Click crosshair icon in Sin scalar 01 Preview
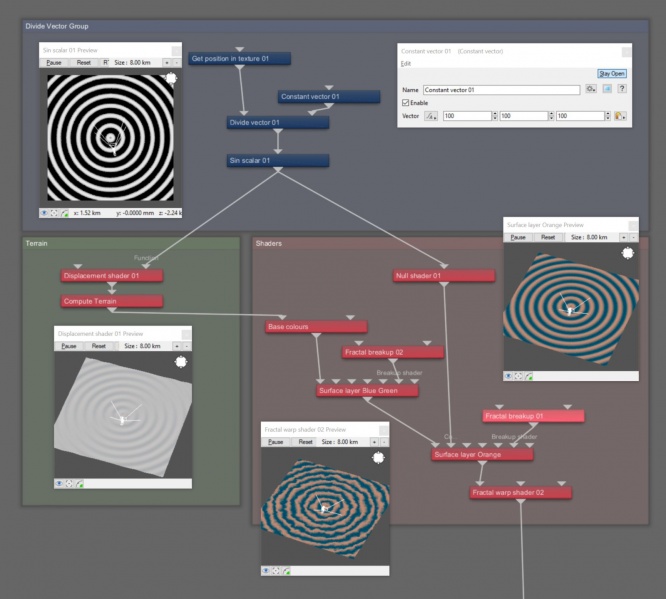666x599 pixels. [54, 213]
